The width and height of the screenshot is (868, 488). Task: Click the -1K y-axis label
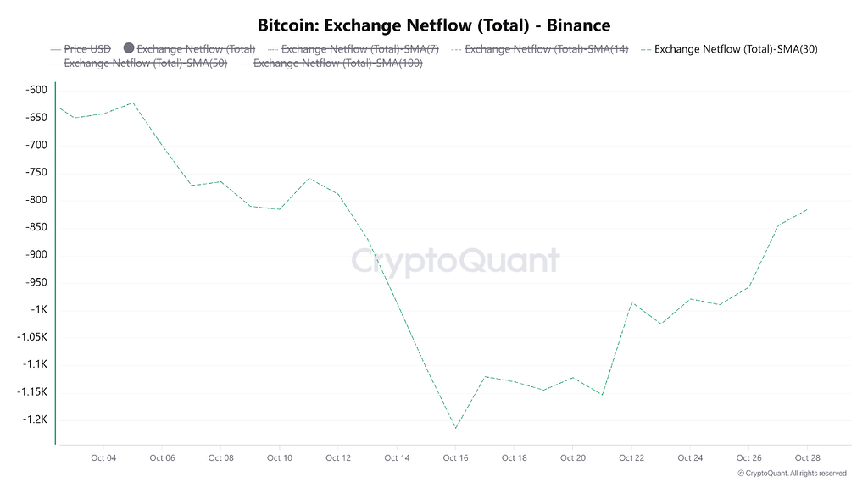[x=39, y=309]
